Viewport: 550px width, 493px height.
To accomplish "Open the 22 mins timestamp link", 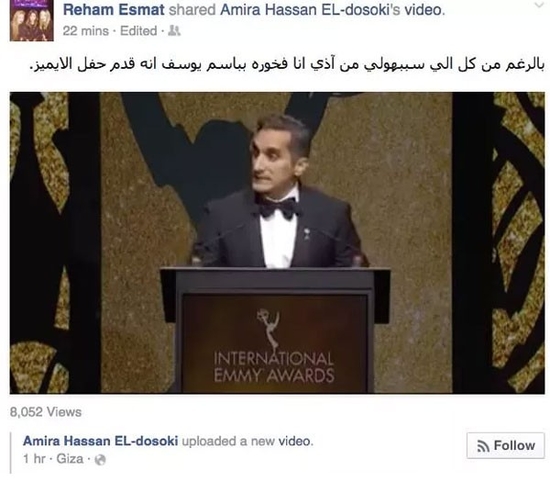I will [x=86, y=31].
